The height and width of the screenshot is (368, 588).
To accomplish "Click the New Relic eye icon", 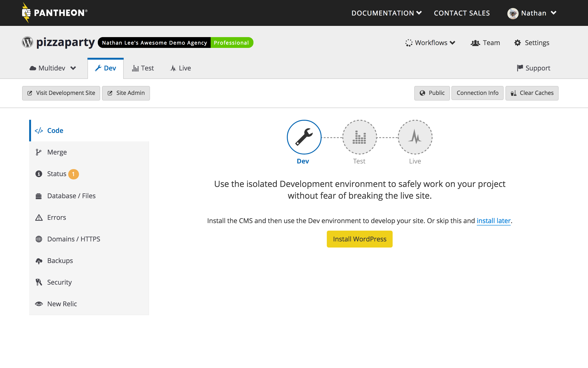I will pos(39,304).
